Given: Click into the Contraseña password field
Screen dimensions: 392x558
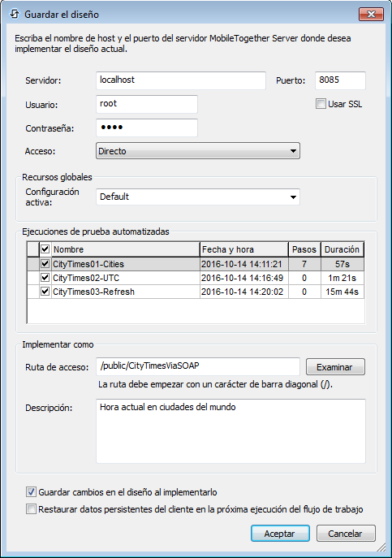Looking at the screenshot, I should pos(147,128).
